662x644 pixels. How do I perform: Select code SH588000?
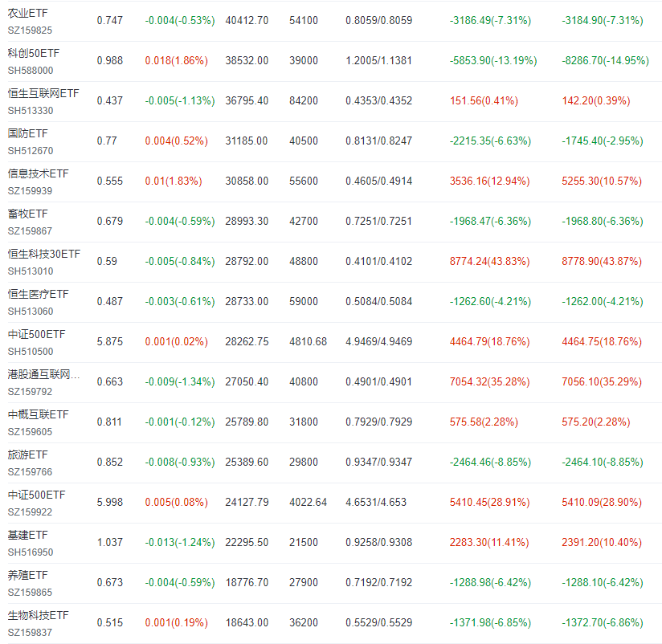31,71
